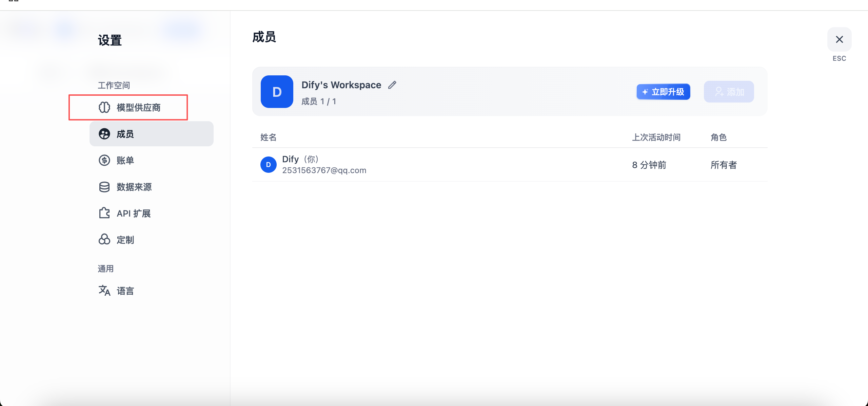Click the puzzle piece API extension icon
Viewport: 868px width, 406px height.
pos(104,213)
